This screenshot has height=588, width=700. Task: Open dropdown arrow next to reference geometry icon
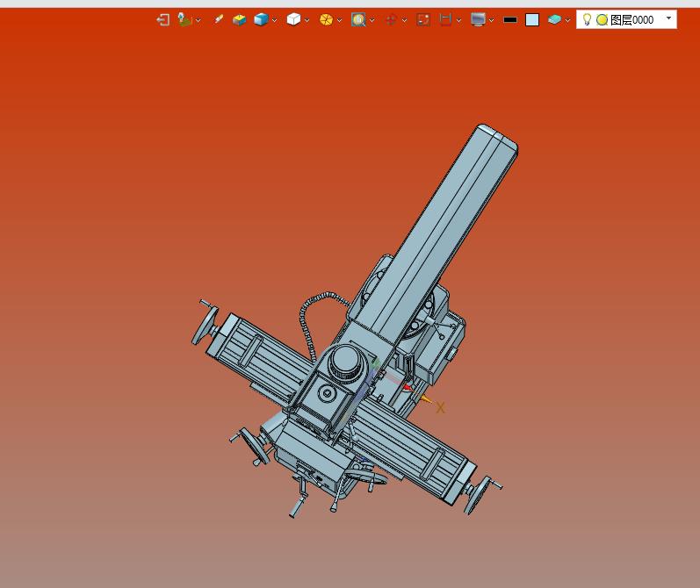pyautogui.click(x=198, y=20)
